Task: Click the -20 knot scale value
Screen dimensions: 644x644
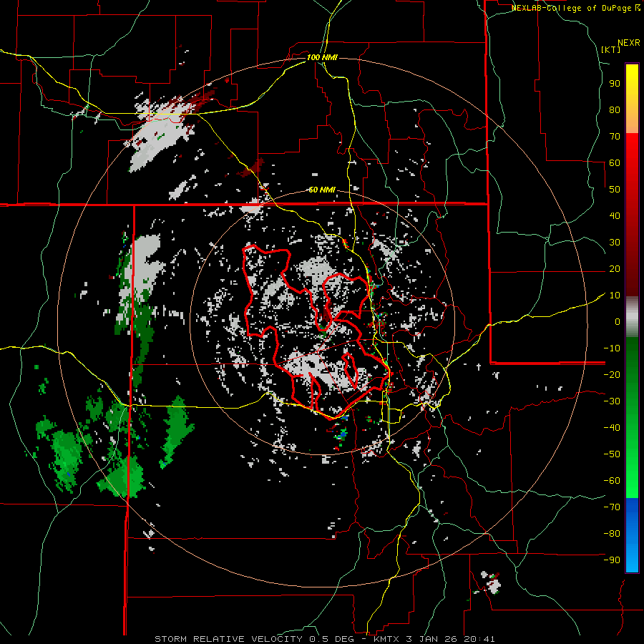Action: (612, 375)
